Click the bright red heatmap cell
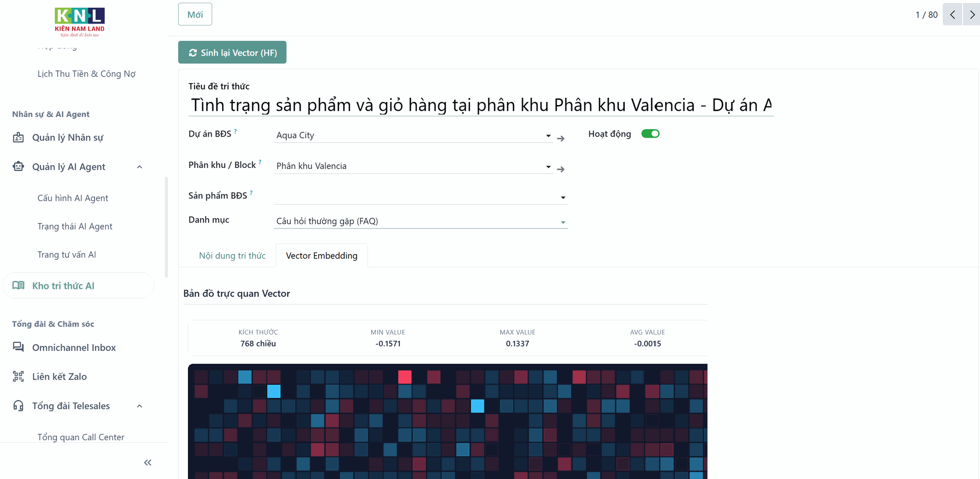 tap(405, 377)
